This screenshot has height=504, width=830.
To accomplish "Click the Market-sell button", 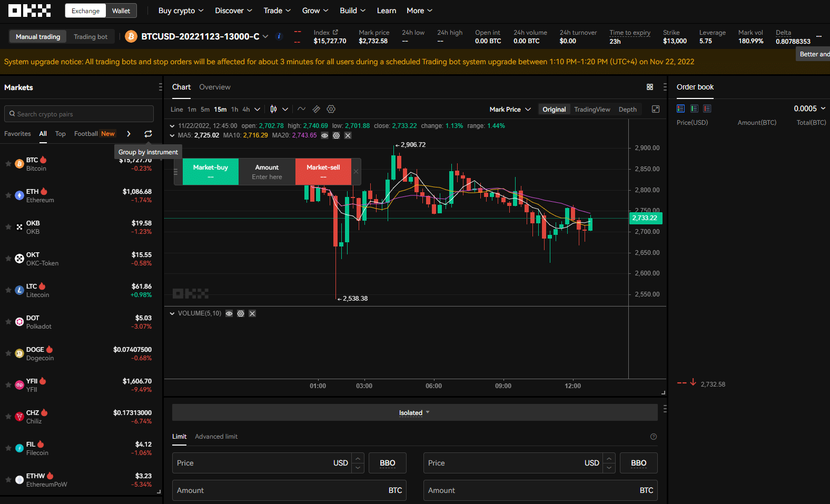I will click(x=323, y=172).
